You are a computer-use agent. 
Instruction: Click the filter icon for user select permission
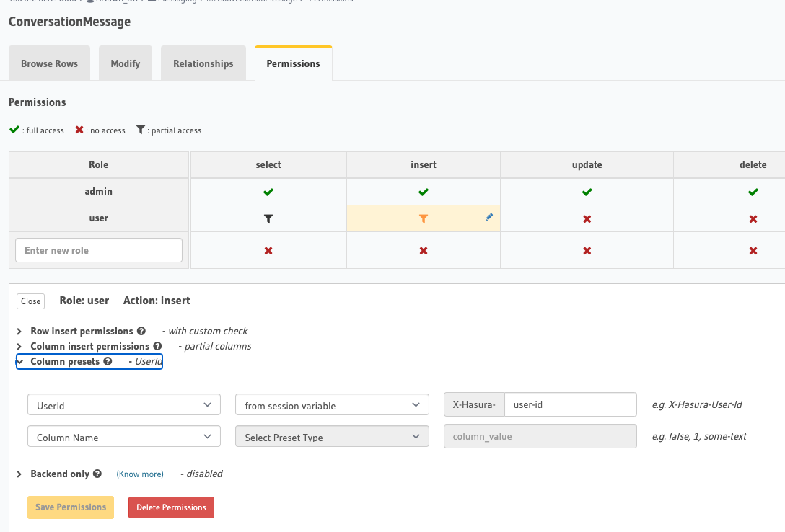268,218
